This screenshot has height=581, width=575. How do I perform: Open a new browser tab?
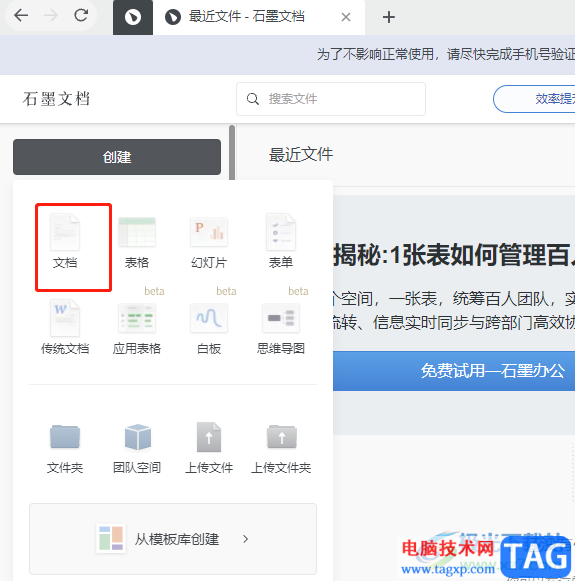point(389,17)
